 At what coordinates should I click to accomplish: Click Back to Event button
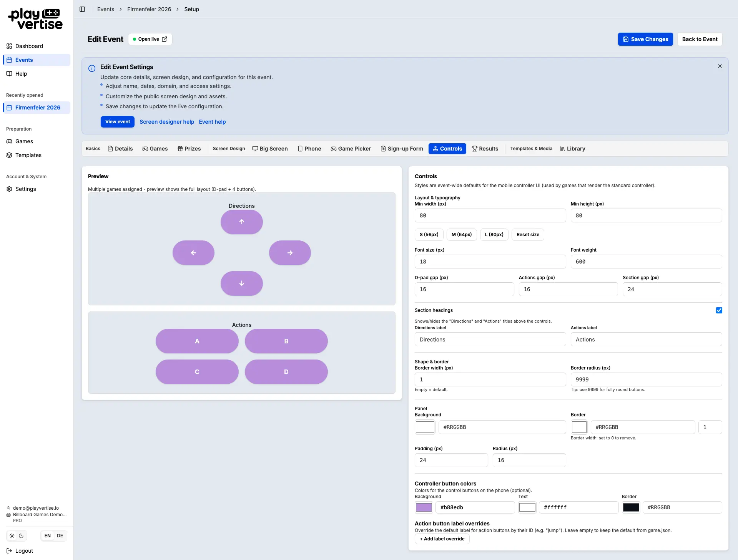700,39
